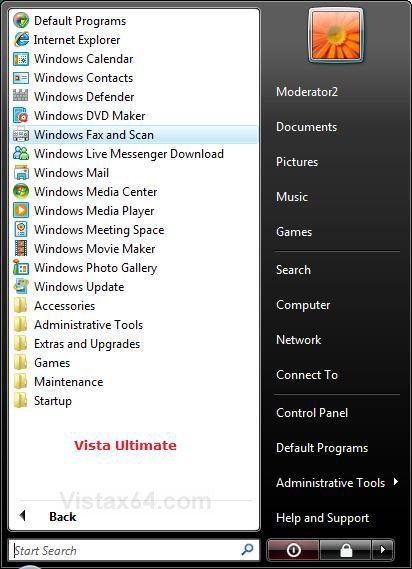Viewport: 412px width, 569px height.
Task: Open Help and Support
Action: [x=322, y=518]
